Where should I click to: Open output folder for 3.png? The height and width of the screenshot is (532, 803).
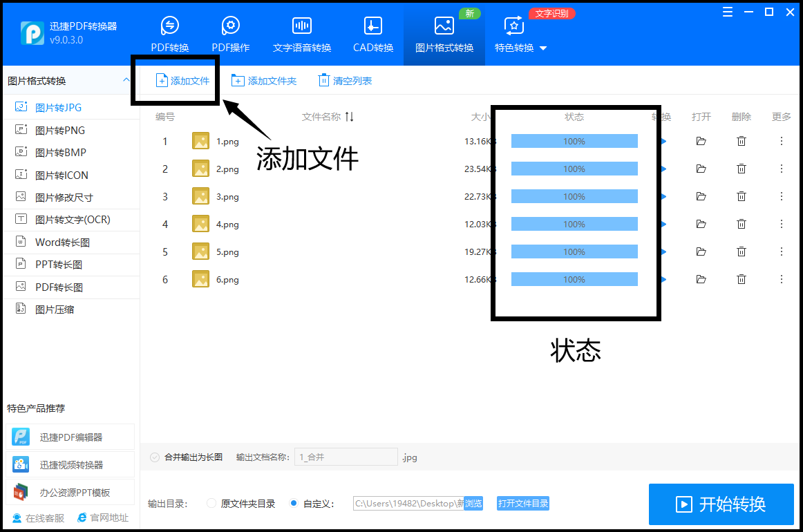[x=701, y=196]
